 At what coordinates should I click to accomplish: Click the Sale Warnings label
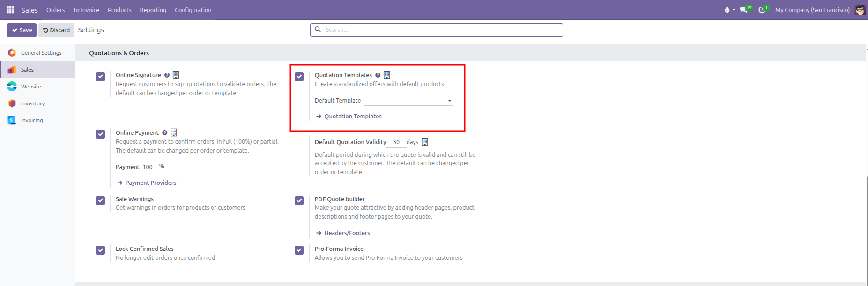pyautogui.click(x=134, y=199)
